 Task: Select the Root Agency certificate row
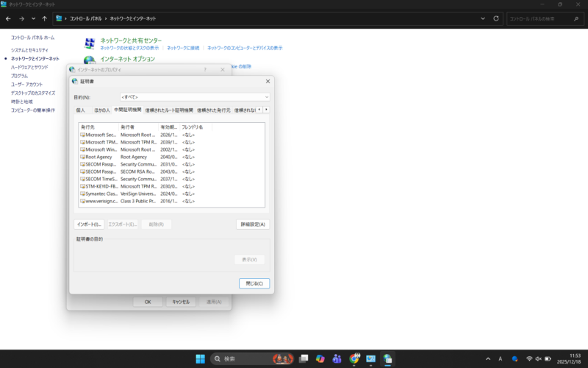coord(98,157)
